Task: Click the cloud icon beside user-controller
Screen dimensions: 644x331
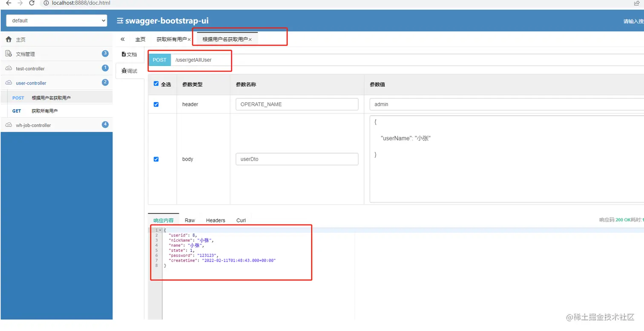Action: [x=9, y=83]
